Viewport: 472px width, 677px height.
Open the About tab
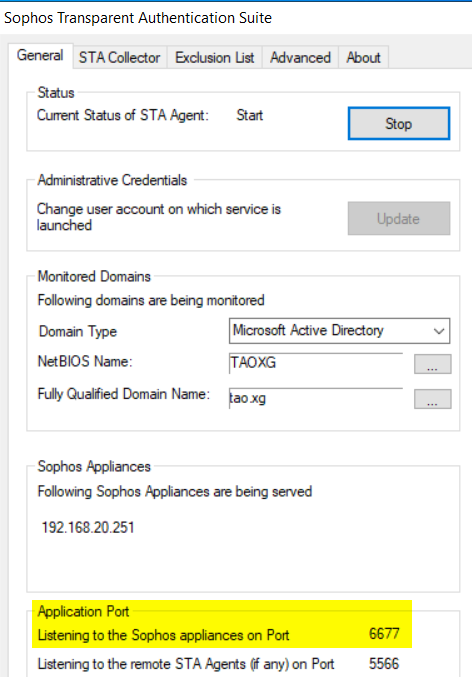(363, 57)
